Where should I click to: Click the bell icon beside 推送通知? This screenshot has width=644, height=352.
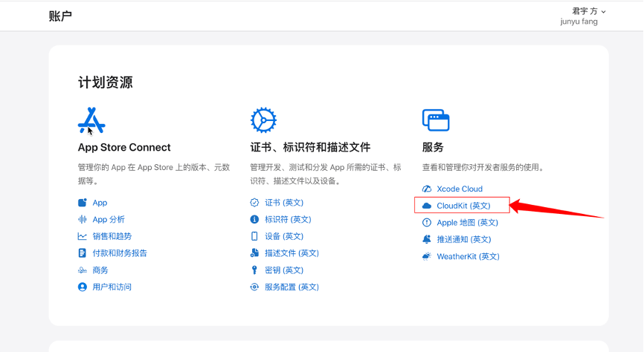(427, 239)
